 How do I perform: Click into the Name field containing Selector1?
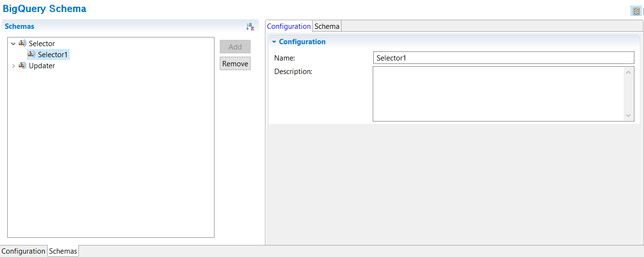tap(504, 58)
